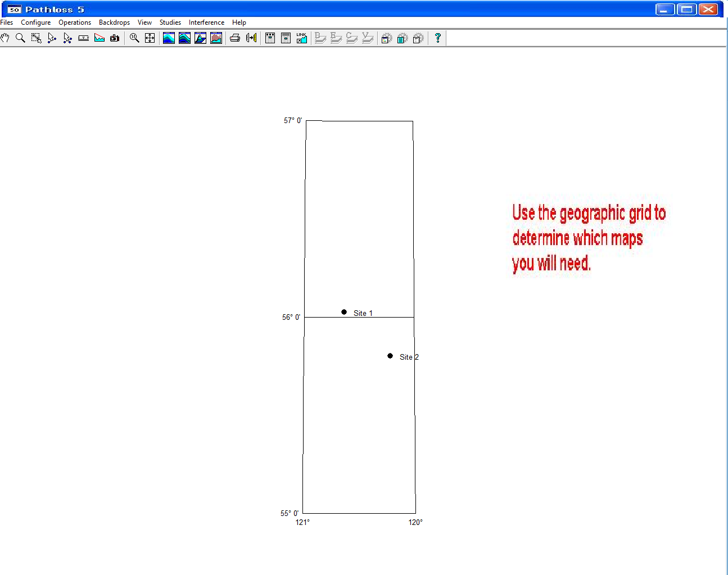Viewport: 728px width, 575px height.
Task: Select the ruler measure tool
Action: (84, 38)
